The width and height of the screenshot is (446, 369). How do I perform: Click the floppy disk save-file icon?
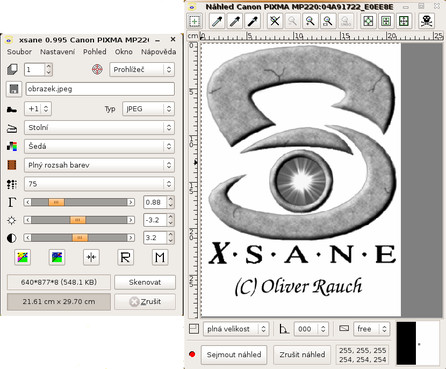pyautogui.click(x=14, y=89)
